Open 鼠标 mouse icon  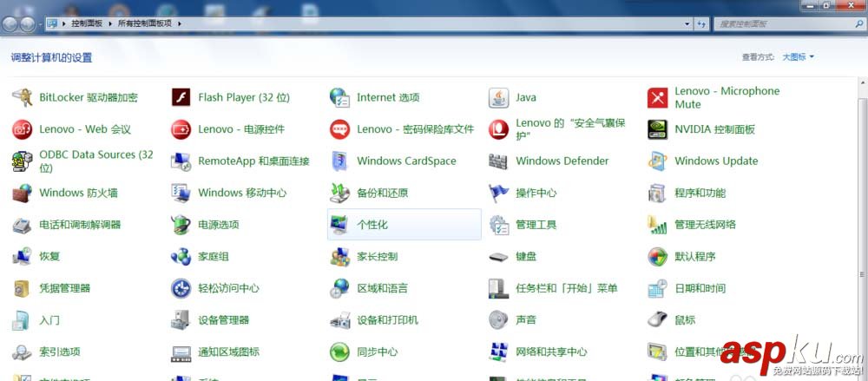[658, 320]
